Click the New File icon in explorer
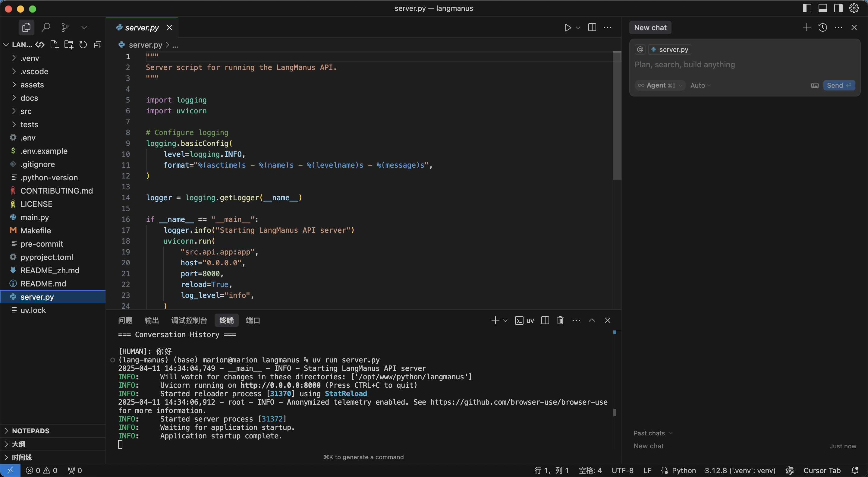Image resolution: width=868 pixels, height=477 pixels. pos(54,45)
